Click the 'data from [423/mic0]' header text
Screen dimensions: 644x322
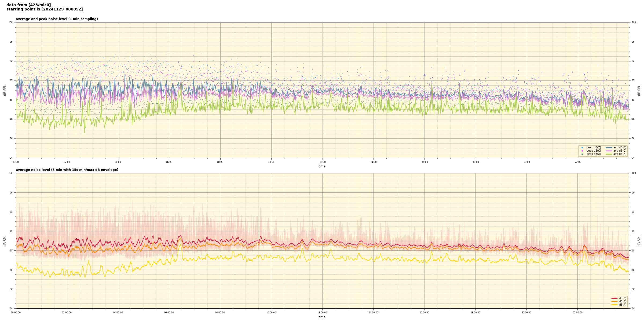pyautogui.click(x=28, y=5)
